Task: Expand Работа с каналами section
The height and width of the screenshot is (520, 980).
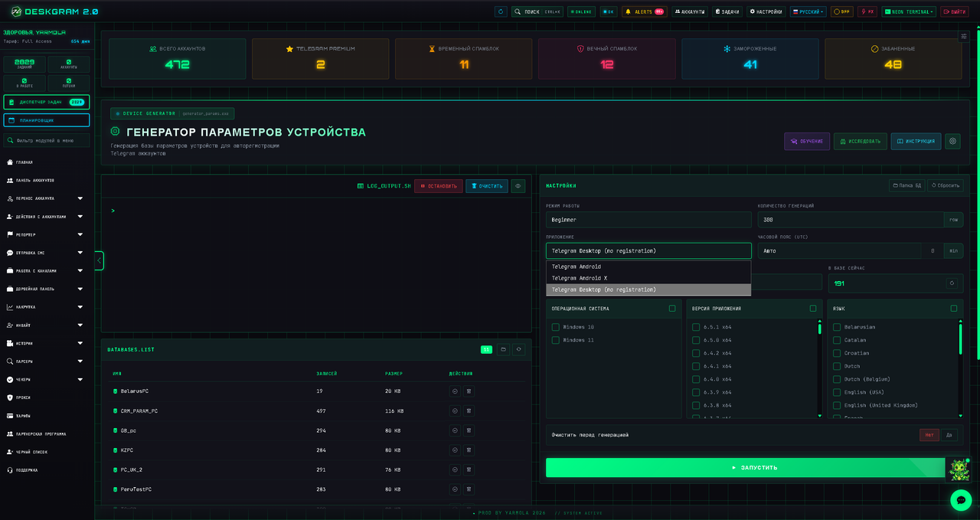Action: 46,270
